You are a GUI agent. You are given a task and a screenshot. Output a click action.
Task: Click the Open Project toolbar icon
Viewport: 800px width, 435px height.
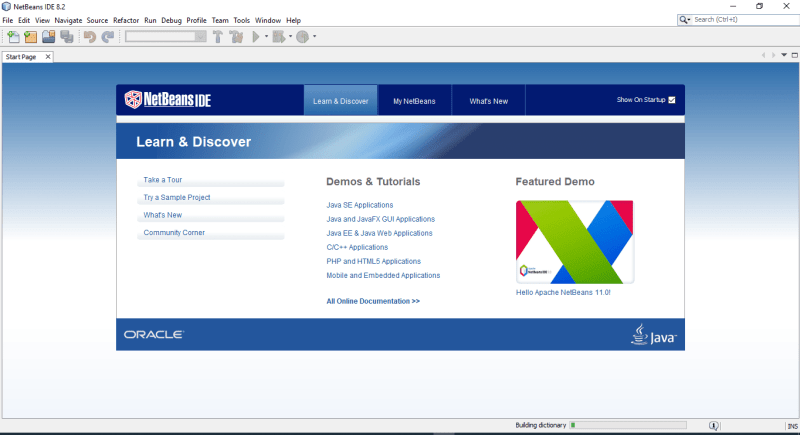pyautogui.click(x=48, y=36)
